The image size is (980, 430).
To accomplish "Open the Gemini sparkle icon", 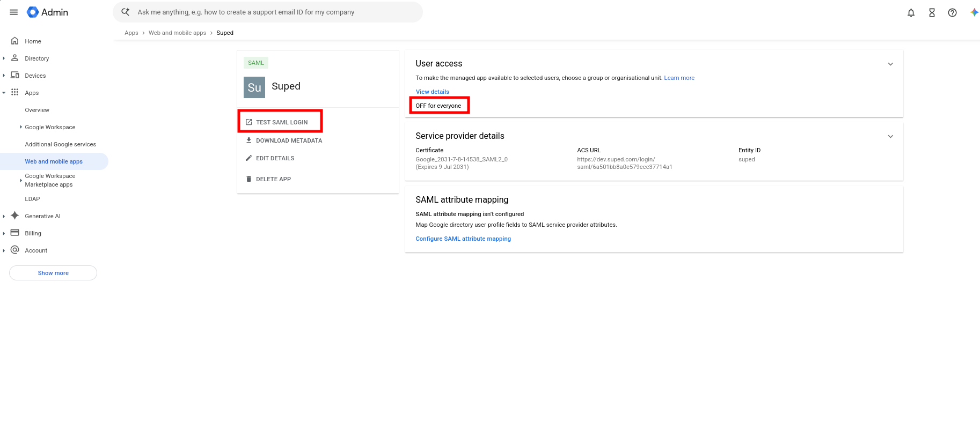I will [x=974, y=12].
